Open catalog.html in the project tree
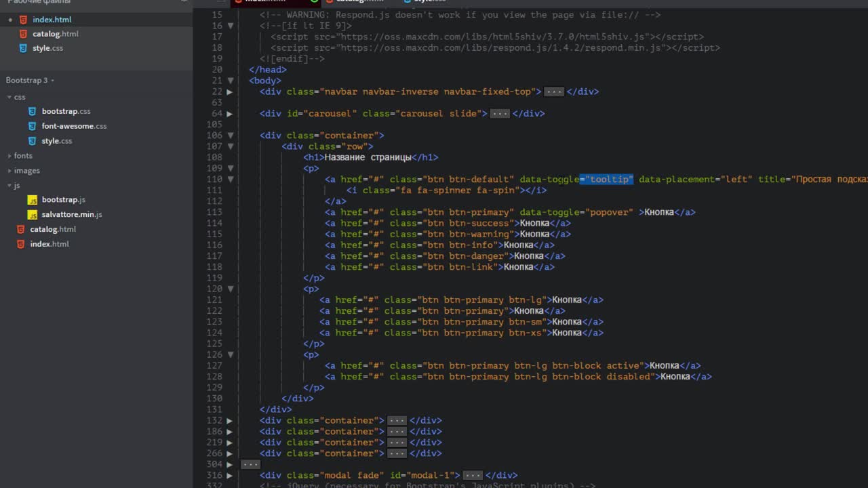The image size is (868, 488). click(53, 229)
